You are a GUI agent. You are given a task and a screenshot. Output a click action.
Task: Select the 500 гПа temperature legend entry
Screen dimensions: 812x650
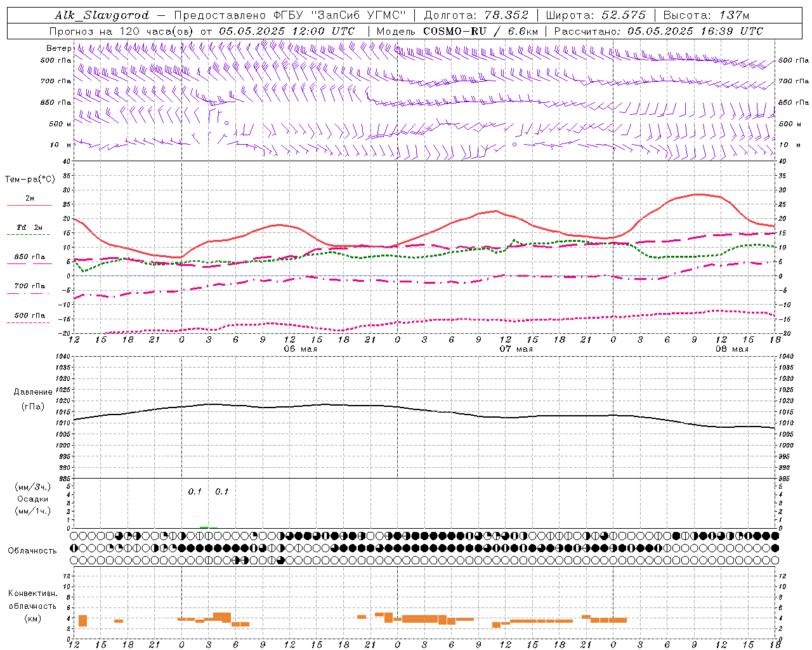click(x=30, y=315)
